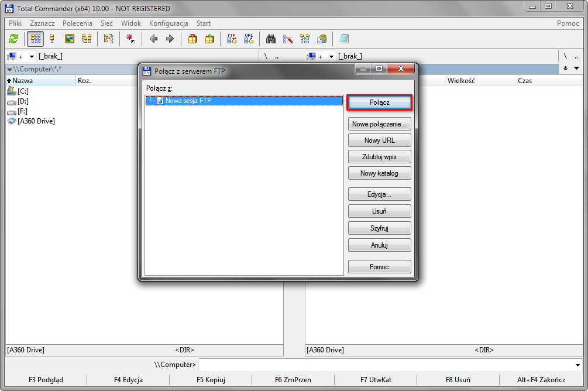Open multi-rename tool icon
588x391 pixels.
[x=288, y=39]
